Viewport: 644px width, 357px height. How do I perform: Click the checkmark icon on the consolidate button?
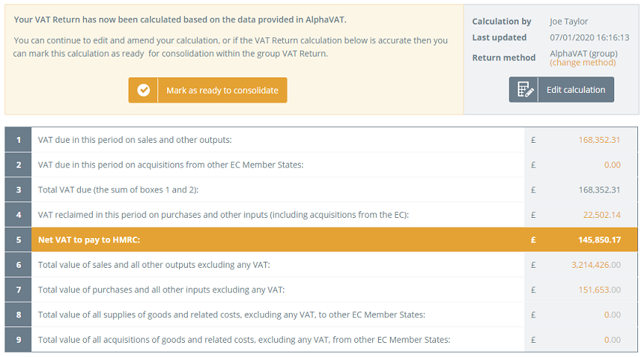pyautogui.click(x=143, y=90)
